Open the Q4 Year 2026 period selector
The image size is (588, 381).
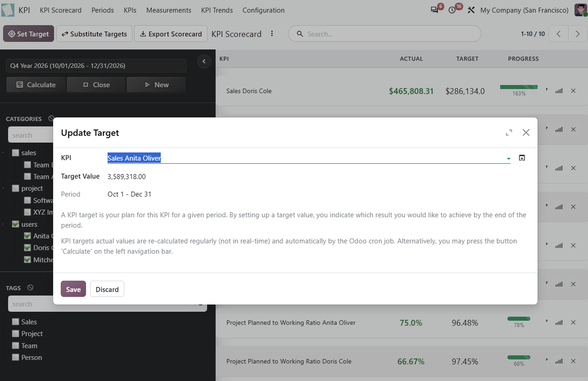tap(96, 65)
